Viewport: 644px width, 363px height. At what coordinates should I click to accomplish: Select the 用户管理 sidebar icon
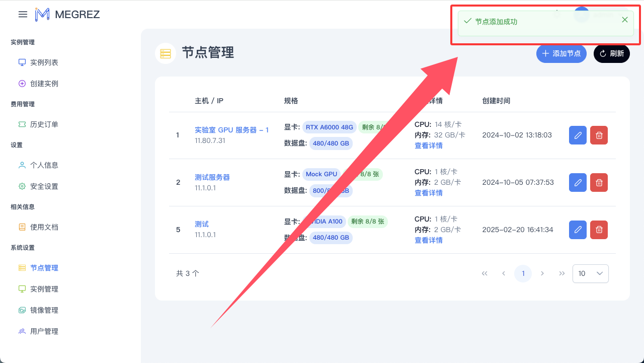(22, 331)
